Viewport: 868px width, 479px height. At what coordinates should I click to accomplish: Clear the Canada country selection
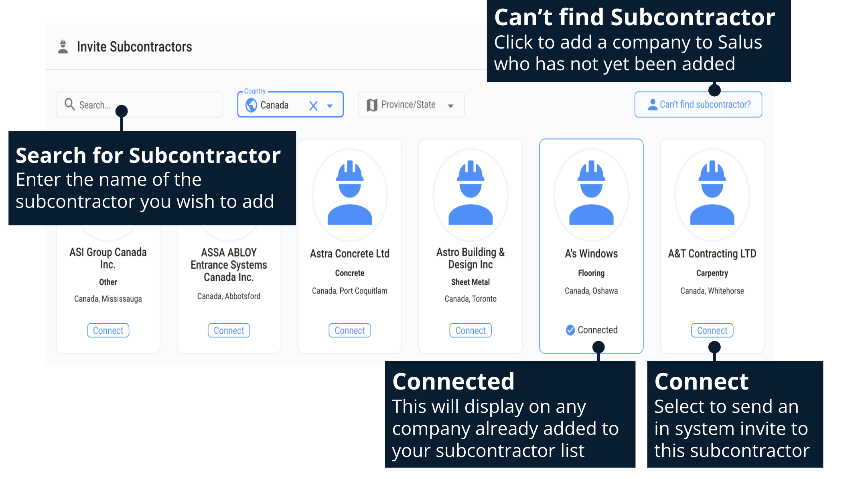pyautogui.click(x=313, y=106)
